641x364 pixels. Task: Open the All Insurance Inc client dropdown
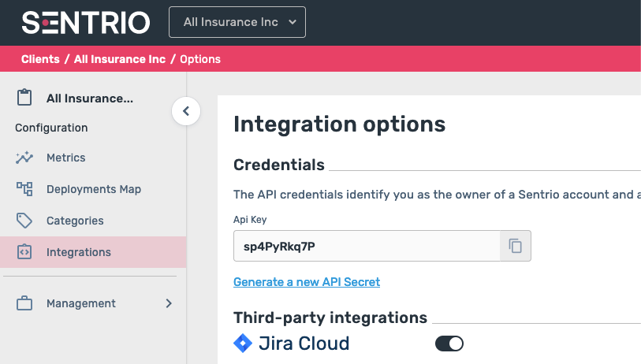[x=237, y=22]
